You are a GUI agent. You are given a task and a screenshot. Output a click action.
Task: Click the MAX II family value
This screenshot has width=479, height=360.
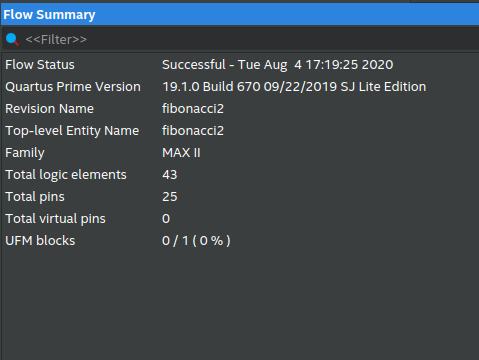pyautogui.click(x=181, y=153)
